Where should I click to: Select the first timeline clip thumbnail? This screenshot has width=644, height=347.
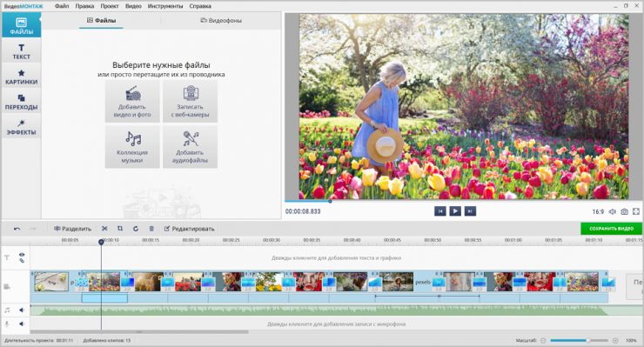(x=51, y=282)
